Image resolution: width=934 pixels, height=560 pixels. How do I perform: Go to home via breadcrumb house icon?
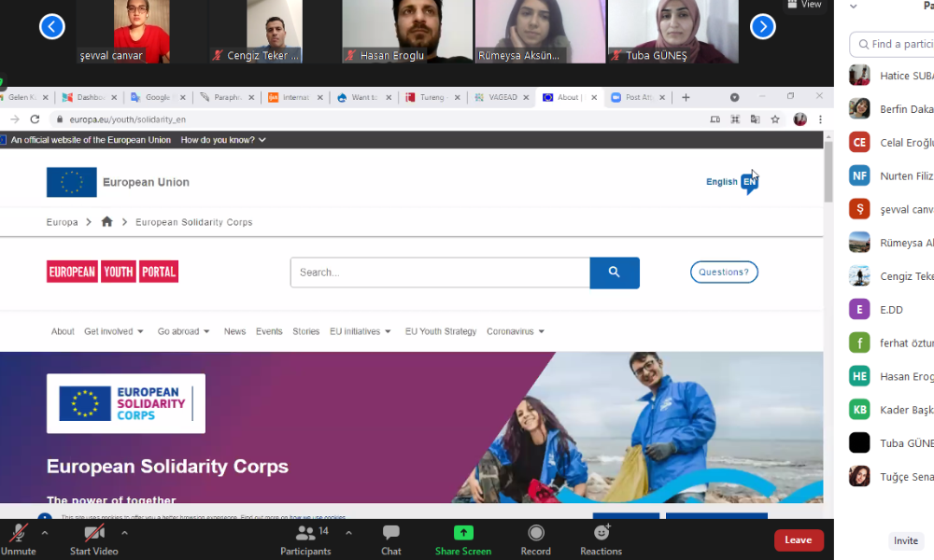click(107, 222)
